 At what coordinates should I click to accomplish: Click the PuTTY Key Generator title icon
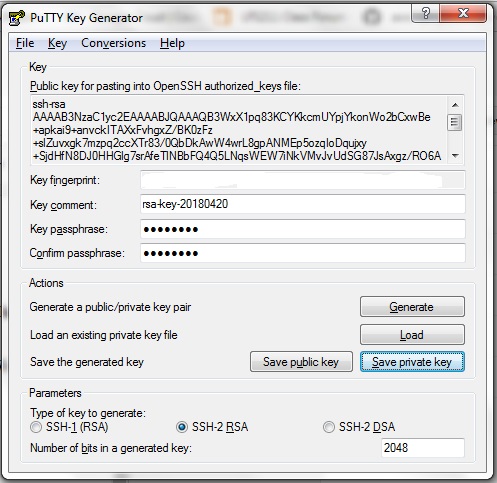17,18
